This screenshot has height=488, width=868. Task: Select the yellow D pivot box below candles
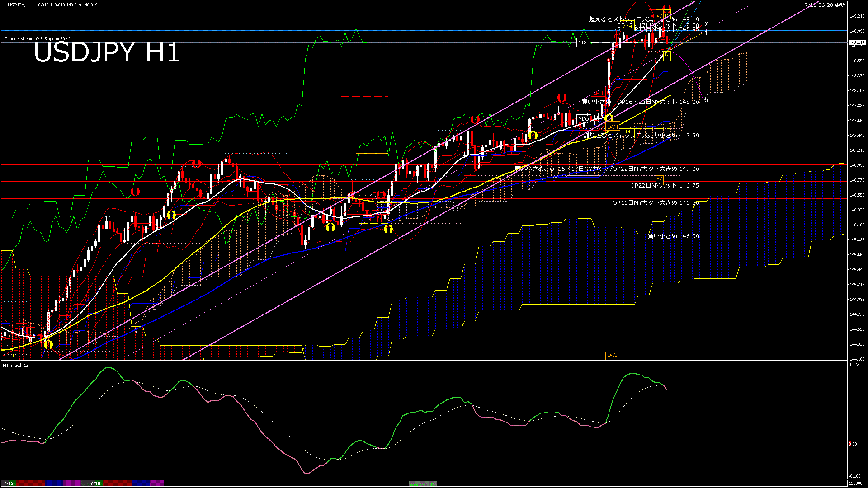(666, 56)
